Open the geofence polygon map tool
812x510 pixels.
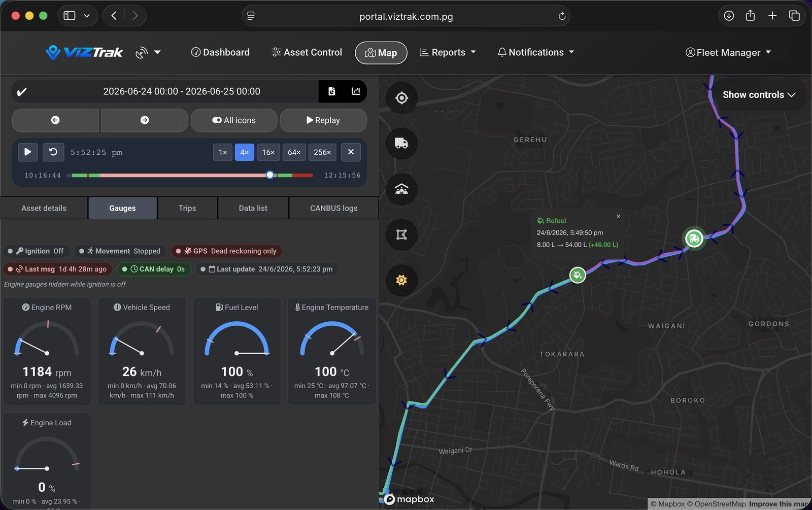[401, 234]
